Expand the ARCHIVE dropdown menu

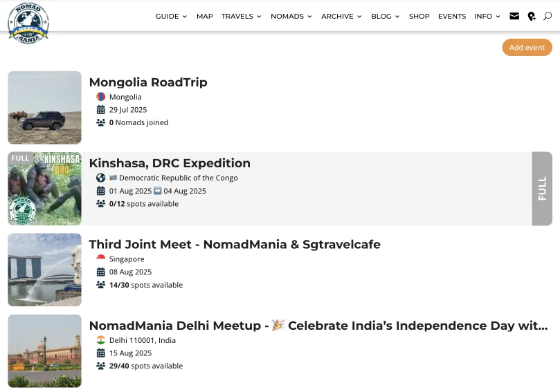[341, 16]
